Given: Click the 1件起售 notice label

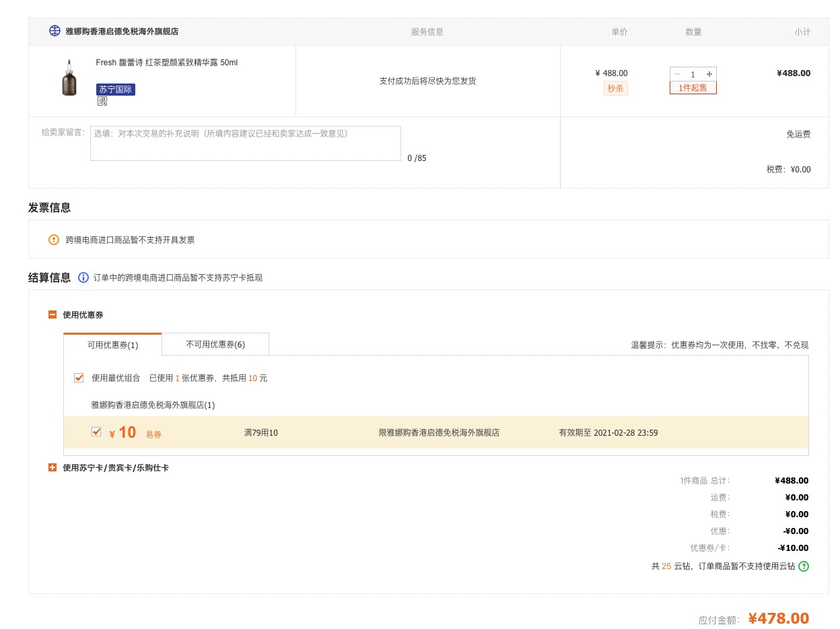Looking at the screenshot, I should click(693, 88).
